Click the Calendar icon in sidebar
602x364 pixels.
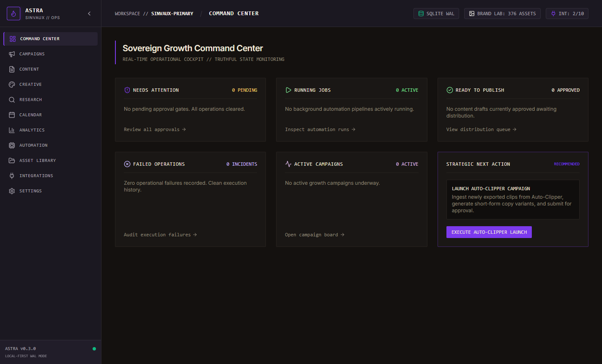click(12, 115)
